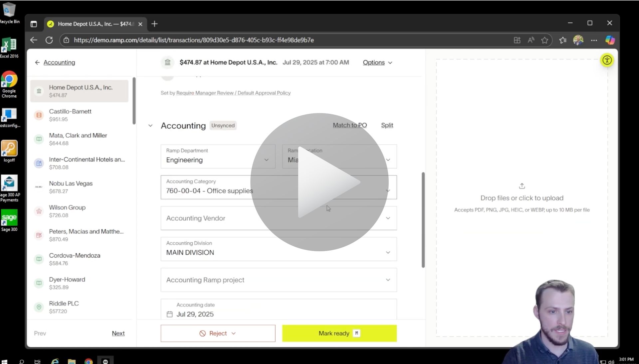This screenshot has height=364, width=639.
Task: Click the calendar icon beside Accounting date
Action: [x=169, y=314]
